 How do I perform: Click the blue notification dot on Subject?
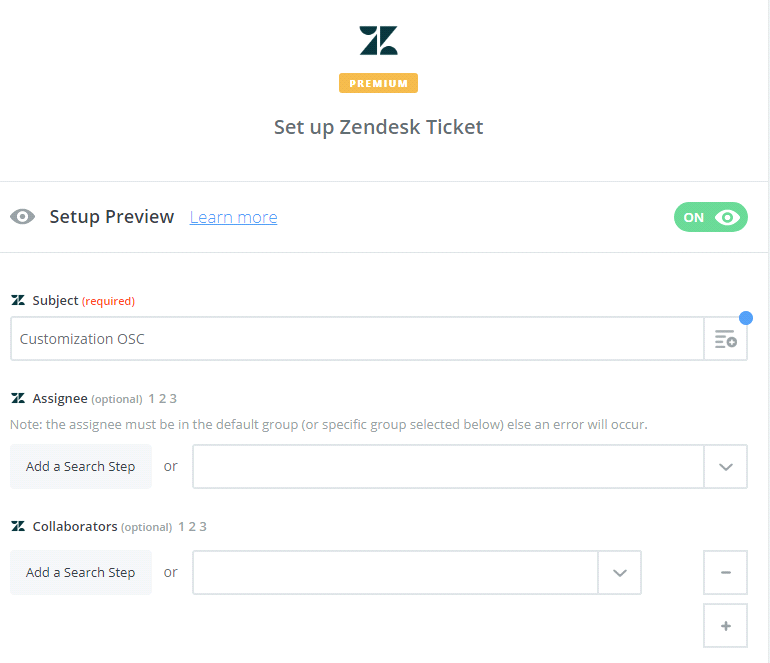(745, 318)
